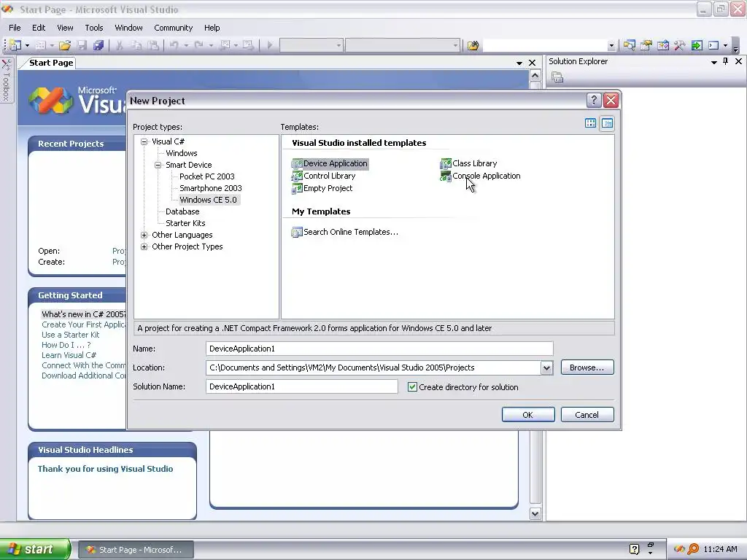
Task: Open the Help menu
Action: (212, 28)
